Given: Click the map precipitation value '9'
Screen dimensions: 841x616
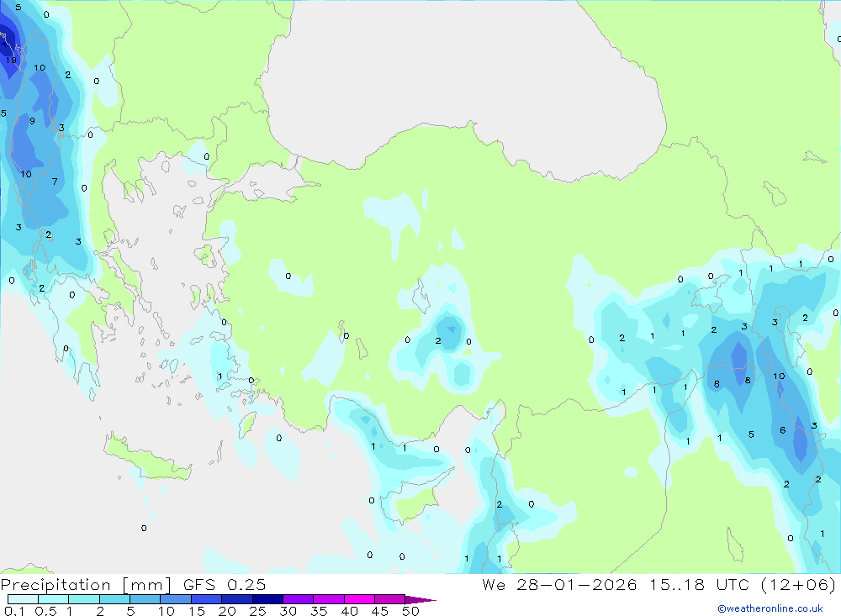Looking at the screenshot, I should (32, 121).
